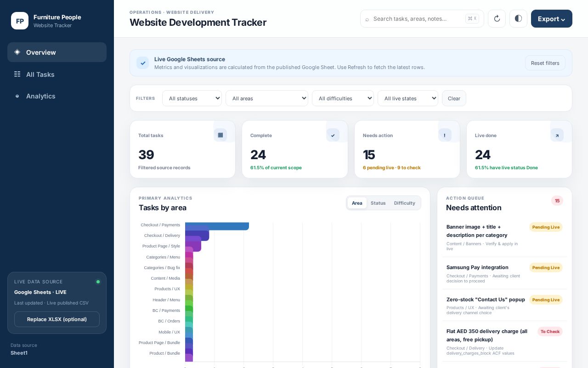Focus the Search tasks, areas, notes field
The width and height of the screenshot is (588, 368).
pyautogui.click(x=422, y=18)
